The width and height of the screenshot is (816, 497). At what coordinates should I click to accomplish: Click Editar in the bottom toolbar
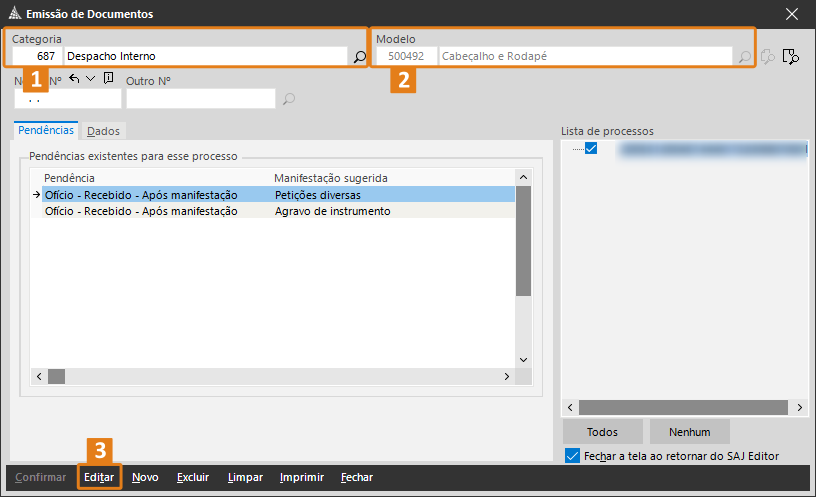tap(99, 478)
